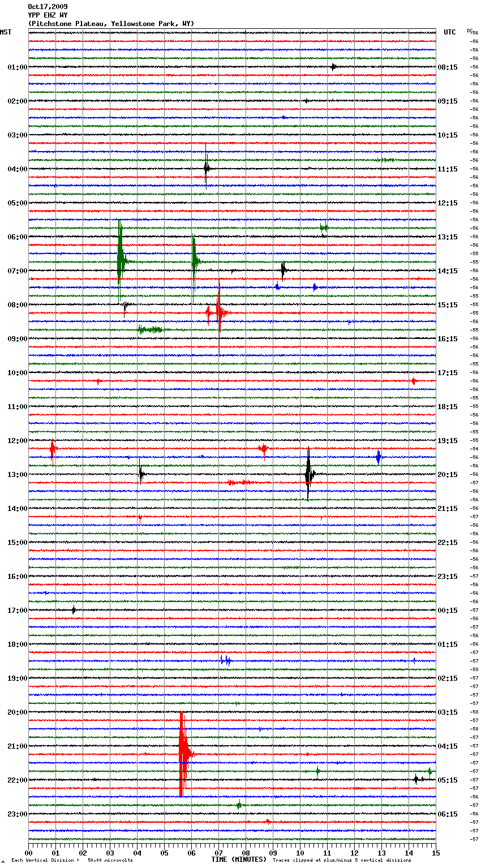Click the "15" tick on the minutes axis
The height and width of the screenshot is (868, 481).
click(x=436, y=853)
